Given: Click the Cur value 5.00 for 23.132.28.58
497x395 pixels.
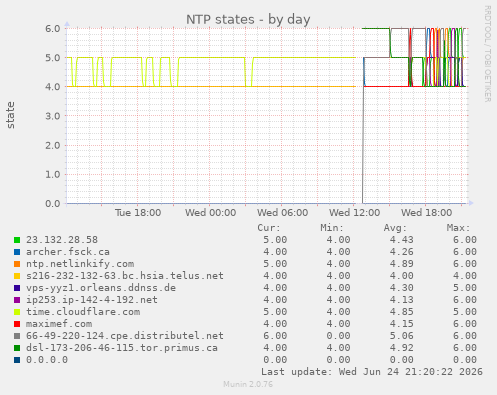Looking at the screenshot, I should (x=275, y=240).
